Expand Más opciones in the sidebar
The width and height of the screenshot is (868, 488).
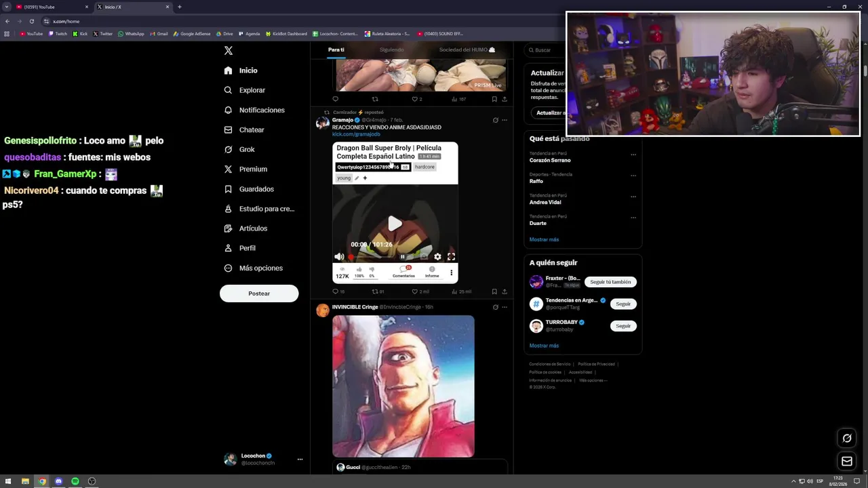point(253,268)
